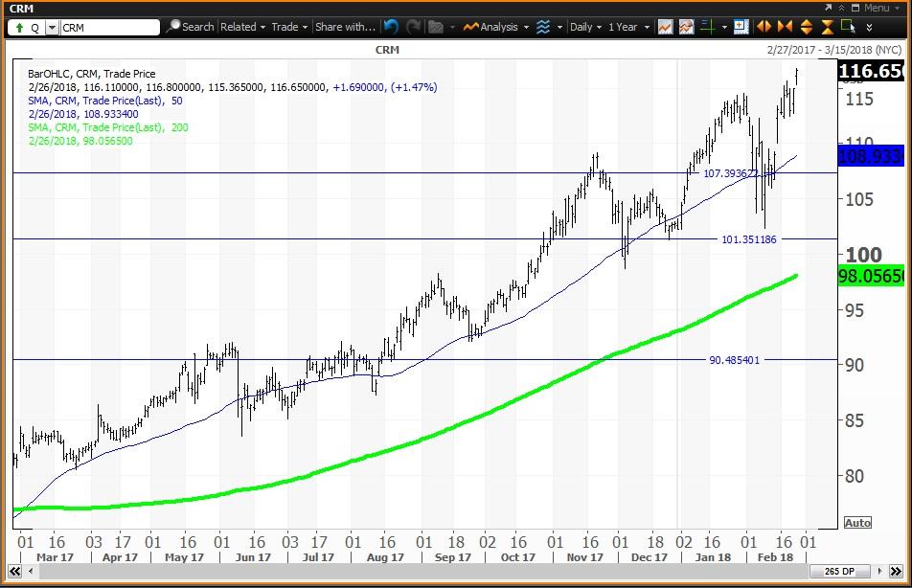Expand the folder templates dropdown arrow

coord(452,28)
